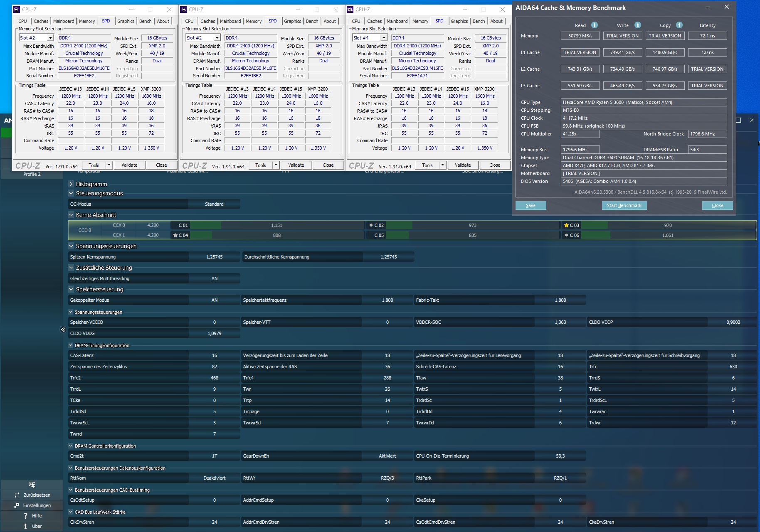The image size is (760, 532).
Task: Click Start Benchmark in AIDA64
Action: coord(624,205)
